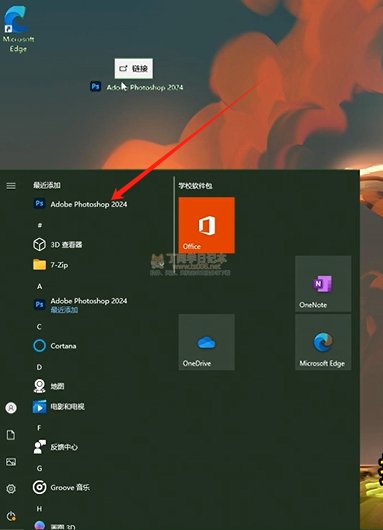
Task: Open the OneDrive tile
Action: tap(207, 342)
